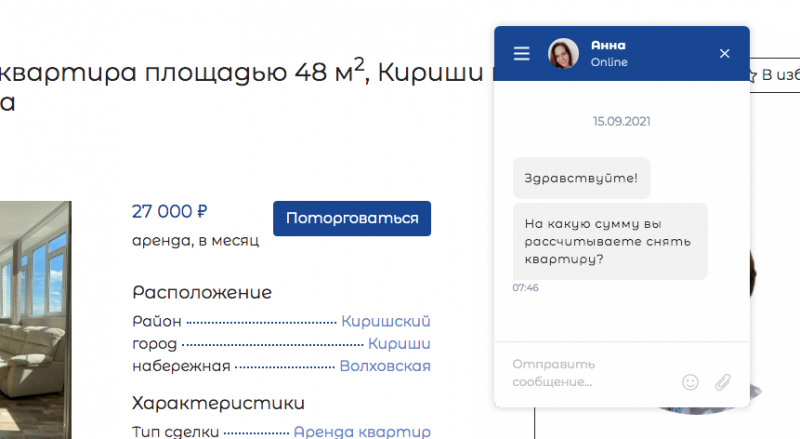The width and height of the screenshot is (800, 439).
Task: Close the chat window with Анна
Action: pos(724,54)
